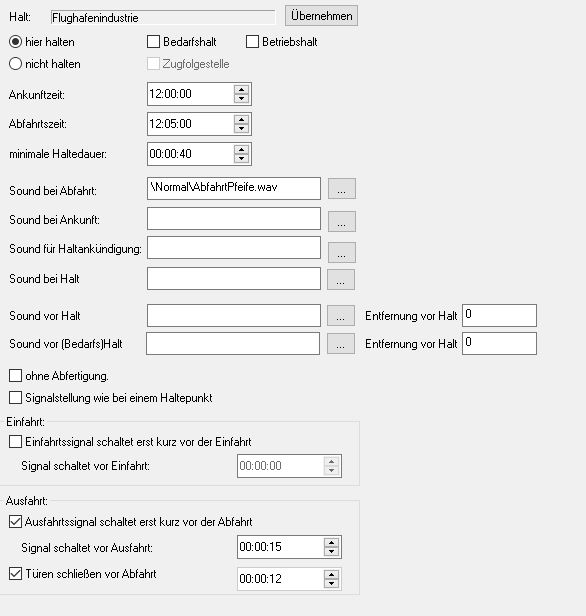Screen dimensions: 586x616
Task: Increase minimale Haltedauer with up arrow
Action: [241, 149]
